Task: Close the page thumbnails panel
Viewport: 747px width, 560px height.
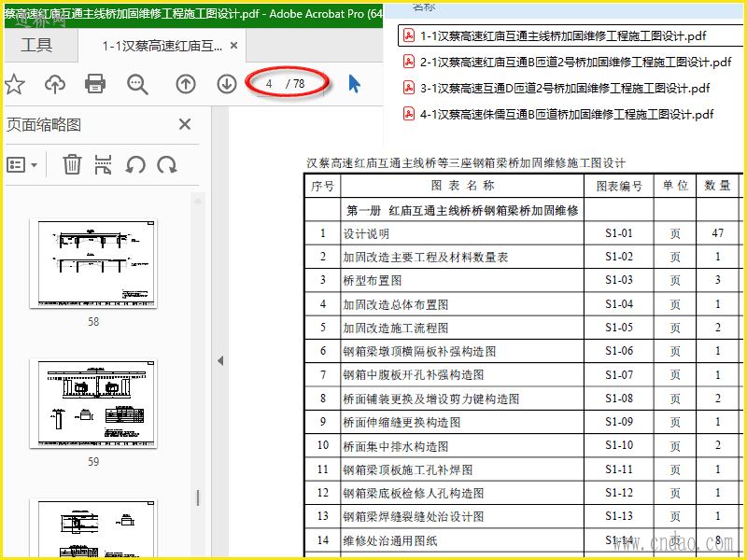Action: point(184,124)
